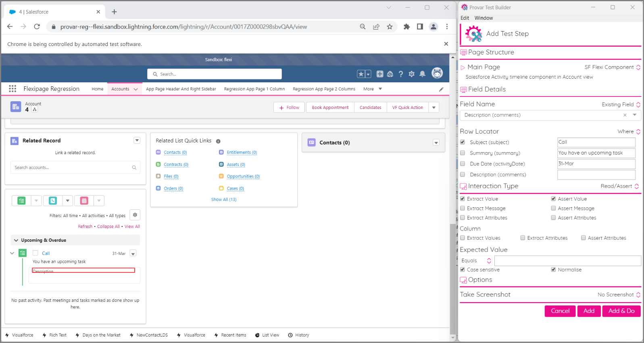Change the No Screenshot option
The height and width of the screenshot is (343, 644).
(619, 295)
